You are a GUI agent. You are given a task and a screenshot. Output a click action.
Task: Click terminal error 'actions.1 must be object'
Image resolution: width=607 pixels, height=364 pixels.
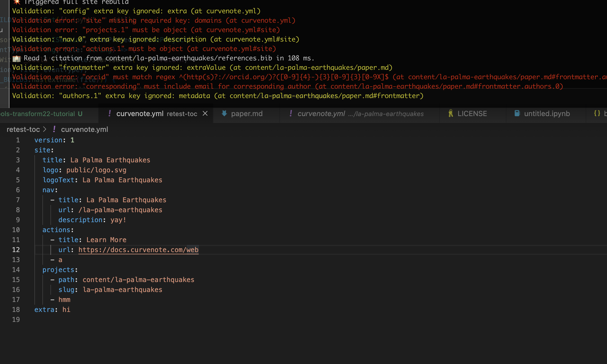click(x=144, y=49)
